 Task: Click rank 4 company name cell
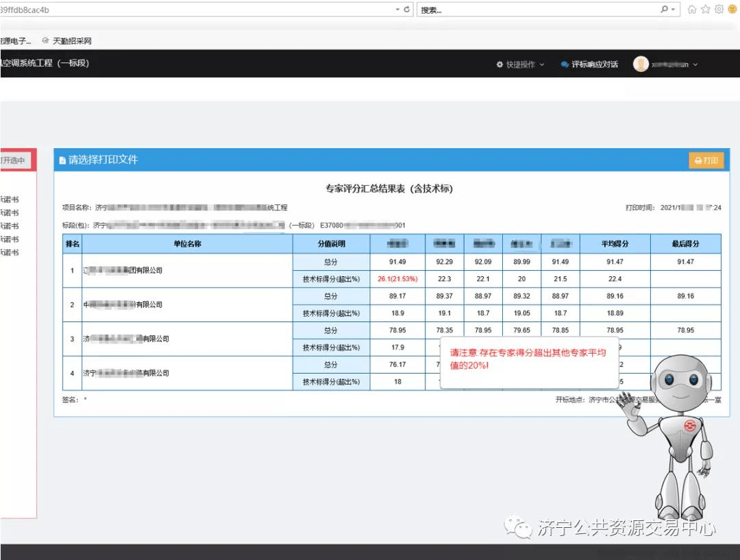187,373
